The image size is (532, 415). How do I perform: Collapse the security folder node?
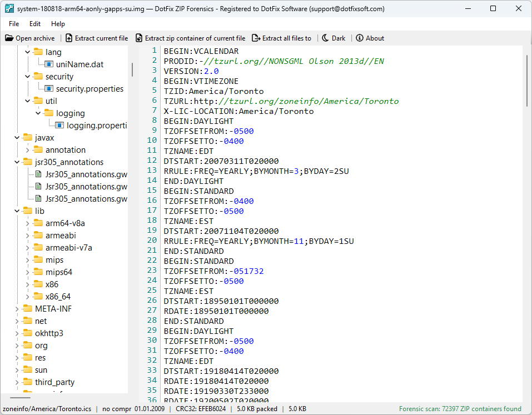28,76
